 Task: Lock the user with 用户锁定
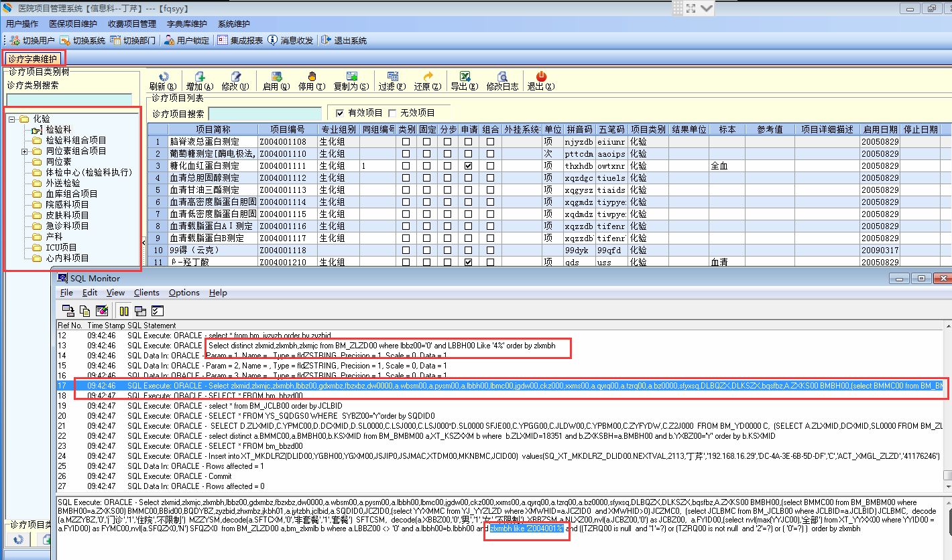coord(187,40)
